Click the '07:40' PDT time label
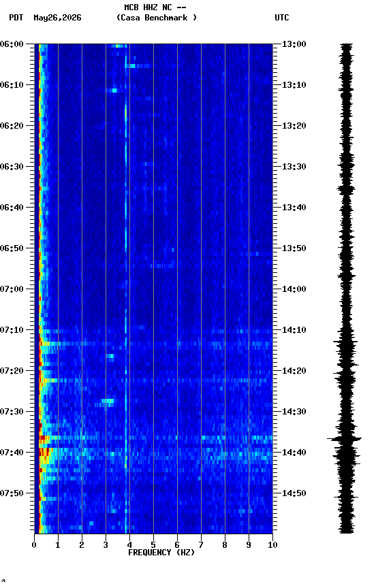This screenshot has height=588, width=376. tap(12, 453)
